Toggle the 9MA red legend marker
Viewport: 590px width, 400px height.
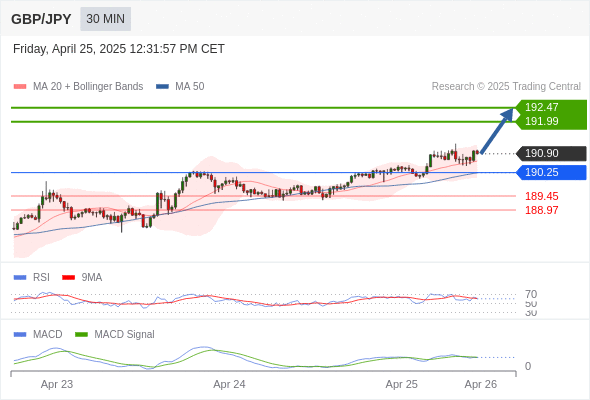pos(68,278)
